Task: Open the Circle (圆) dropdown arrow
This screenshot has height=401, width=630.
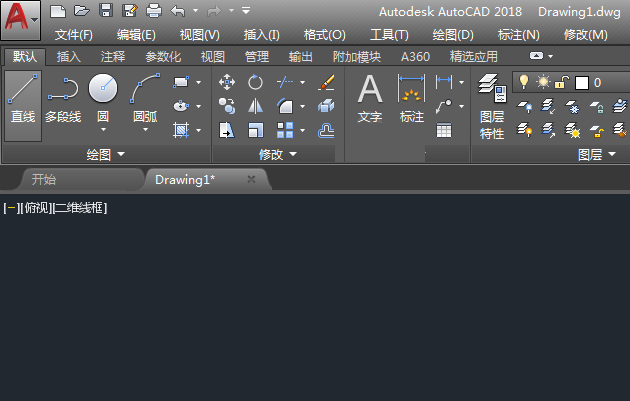Action: click(103, 129)
